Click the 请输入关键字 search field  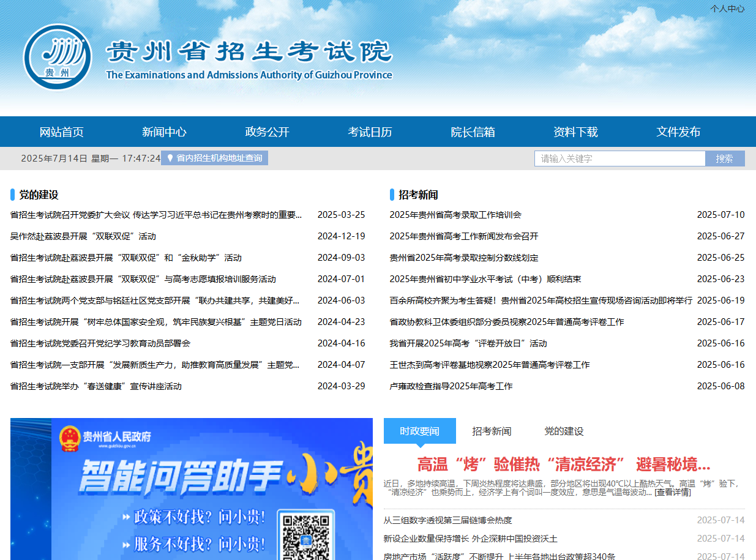click(619, 159)
